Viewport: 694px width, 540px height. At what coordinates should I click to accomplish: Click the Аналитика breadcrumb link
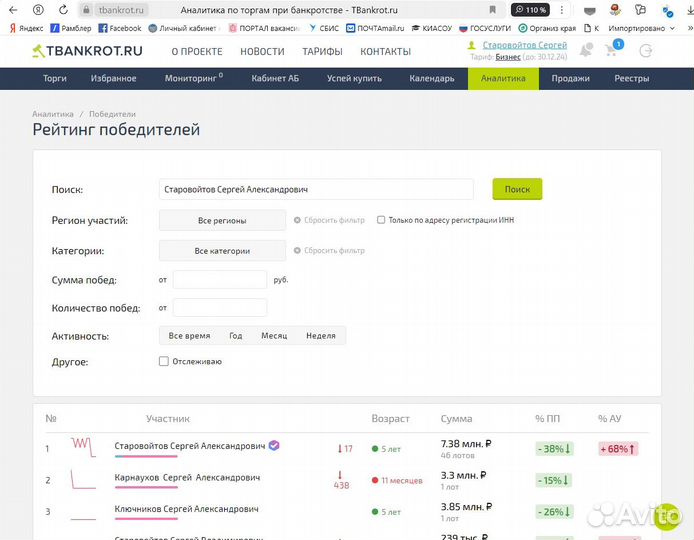point(53,114)
